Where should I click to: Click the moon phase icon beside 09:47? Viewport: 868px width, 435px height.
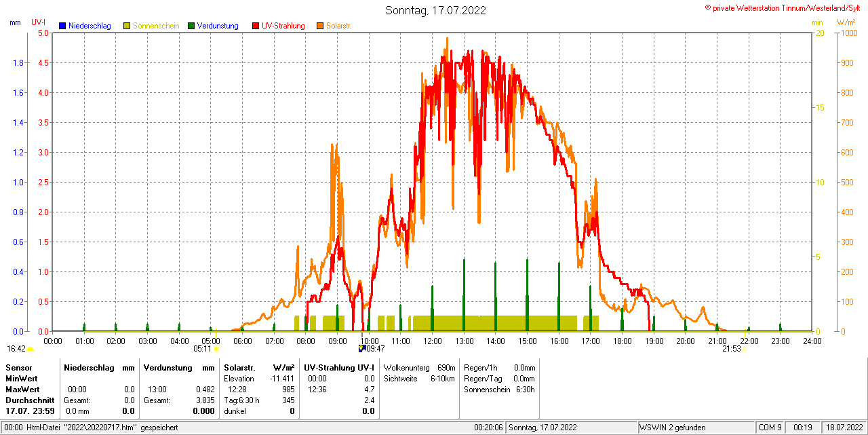pyautogui.click(x=362, y=348)
